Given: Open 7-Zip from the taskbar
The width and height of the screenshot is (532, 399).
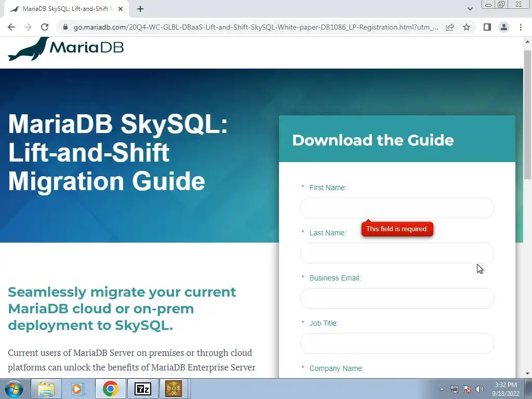Looking at the screenshot, I should click(142, 389).
